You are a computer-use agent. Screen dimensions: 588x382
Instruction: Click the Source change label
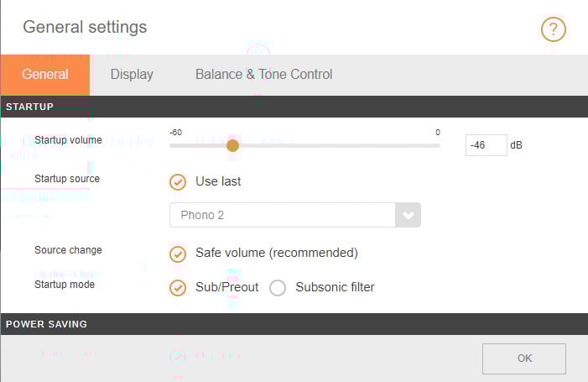tap(68, 250)
